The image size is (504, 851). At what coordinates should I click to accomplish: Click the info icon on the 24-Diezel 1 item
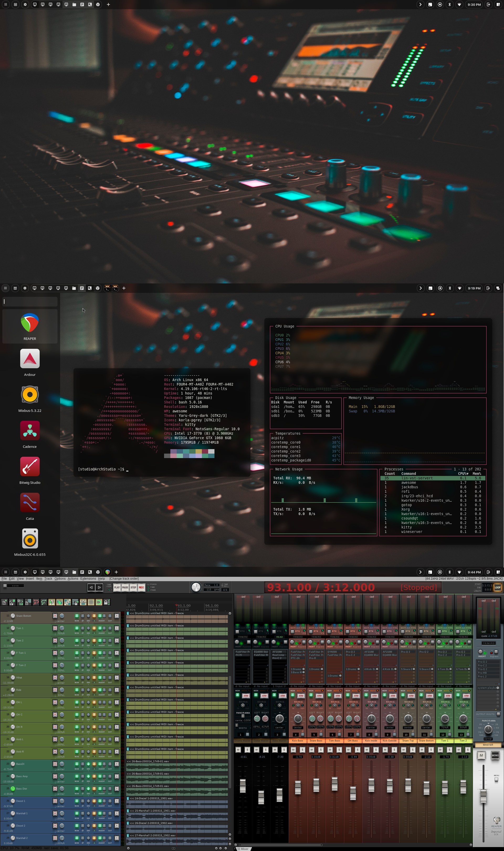[128, 798]
